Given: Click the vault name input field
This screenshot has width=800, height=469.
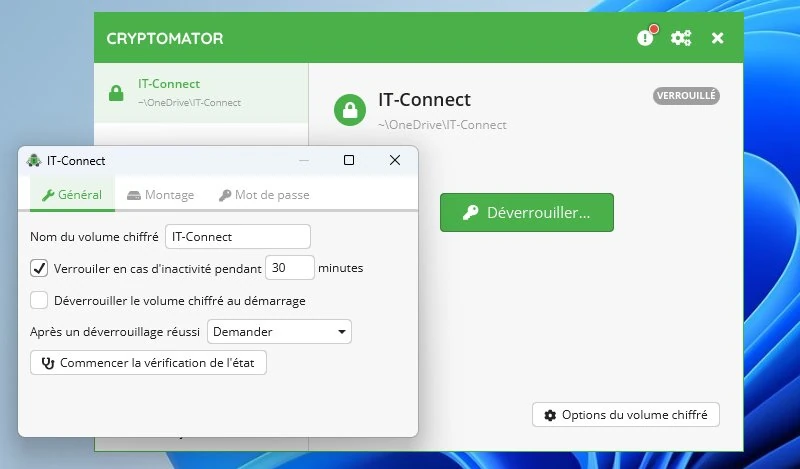Looking at the screenshot, I should point(238,237).
